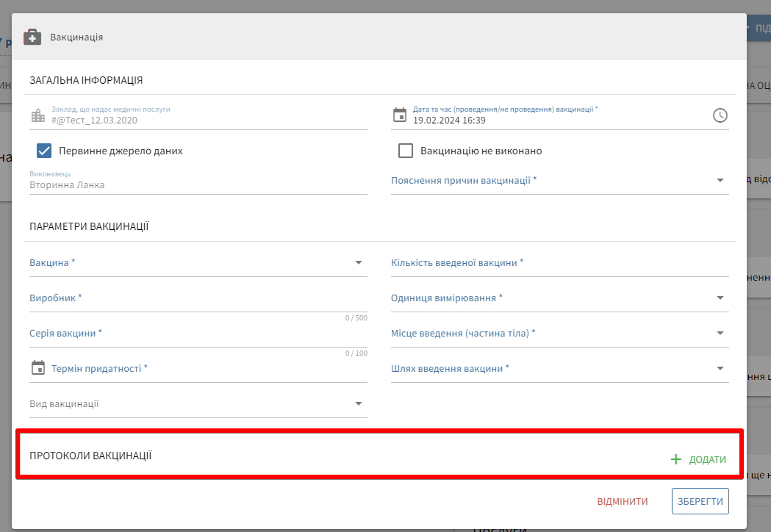771x532 pixels.
Task: Open the calendar icon beside vaccination date
Action: coord(399,115)
